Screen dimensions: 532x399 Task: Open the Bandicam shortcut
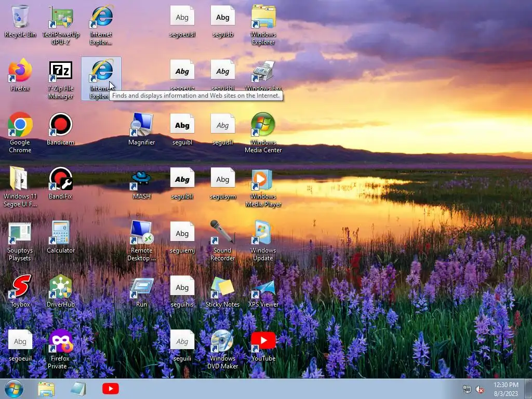tap(60, 129)
